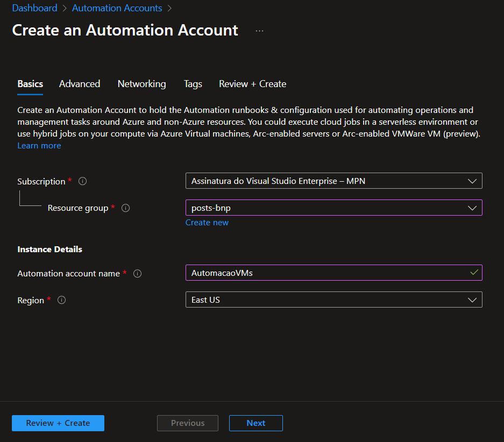Viewport: 504px width, 442px height.
Task: Open the Subscription dropdown
Action: [x=333, y=181]
